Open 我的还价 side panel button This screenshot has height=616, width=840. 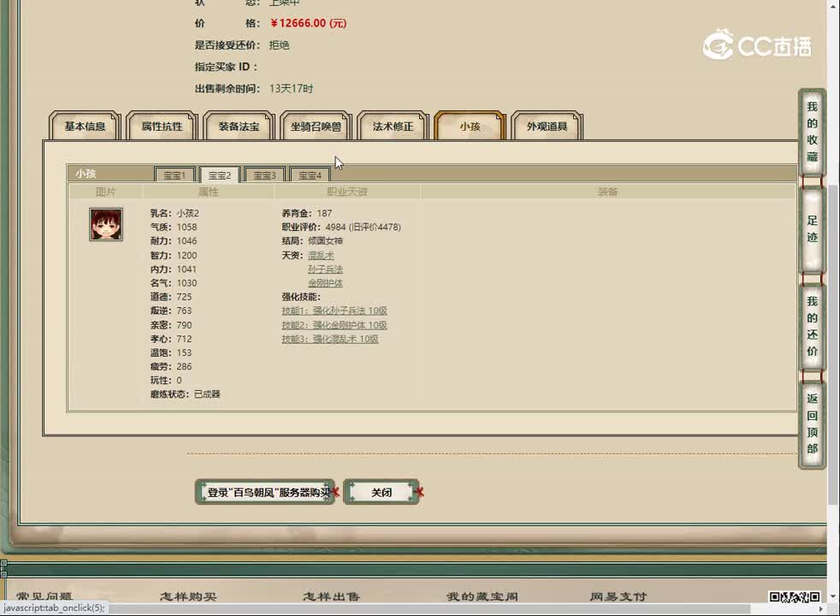812,326
